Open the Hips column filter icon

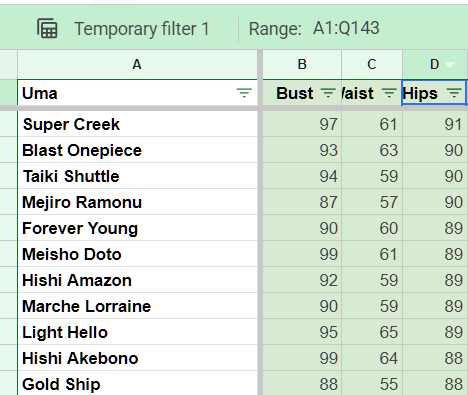tap(454, 93)
